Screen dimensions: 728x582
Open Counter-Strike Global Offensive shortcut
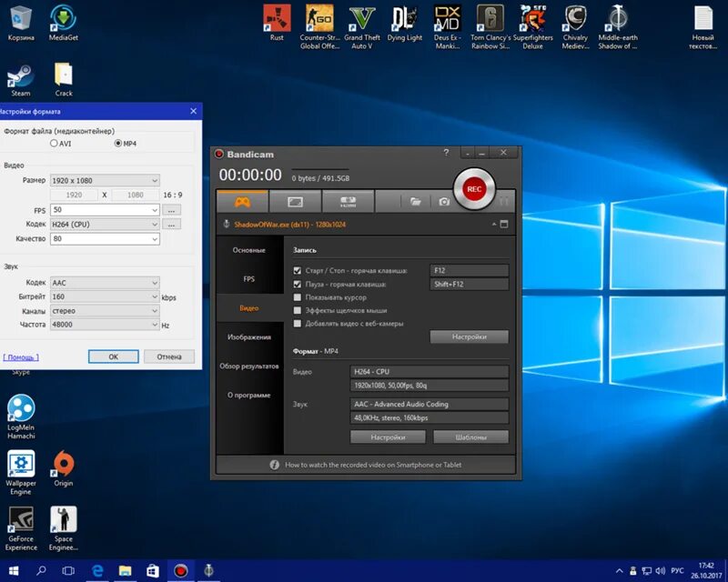coord(319,27)
